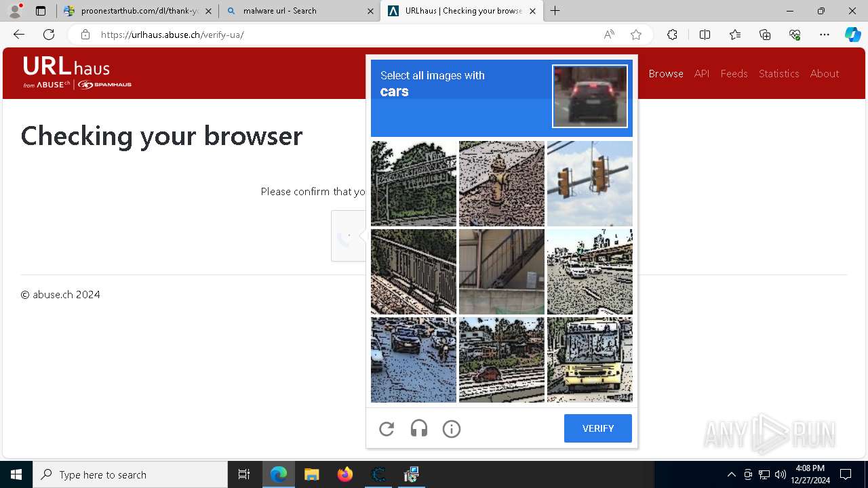Open the notification center
The width and height of the screenshot is (868, 488).
coord(846,474)
